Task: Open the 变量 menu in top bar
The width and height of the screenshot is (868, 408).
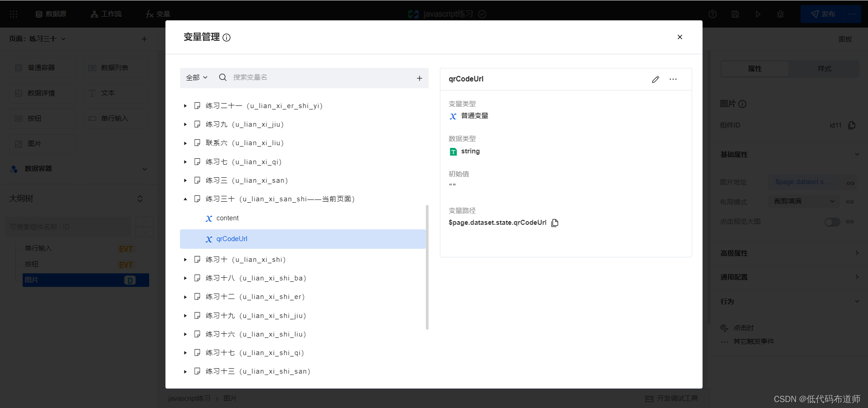Action: coord(158,14)
